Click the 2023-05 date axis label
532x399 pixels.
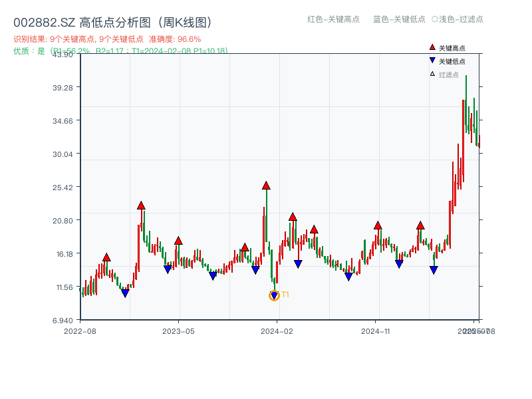click(178, 331)
